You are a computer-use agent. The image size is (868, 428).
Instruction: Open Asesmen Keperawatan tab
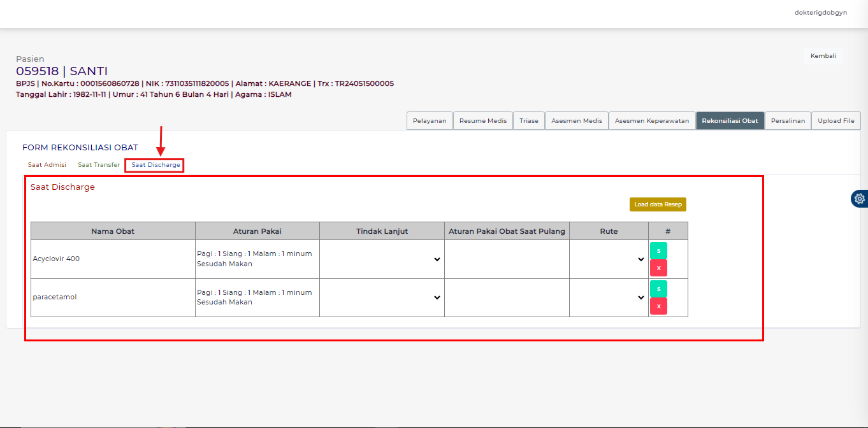coord(651,121)
